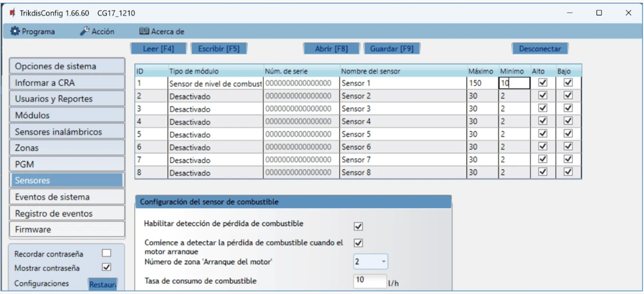This screenshot has height=294, width=644.
Task: Open 'Arranque del motor' zone number dropdown
Action: tap(370, 262)
